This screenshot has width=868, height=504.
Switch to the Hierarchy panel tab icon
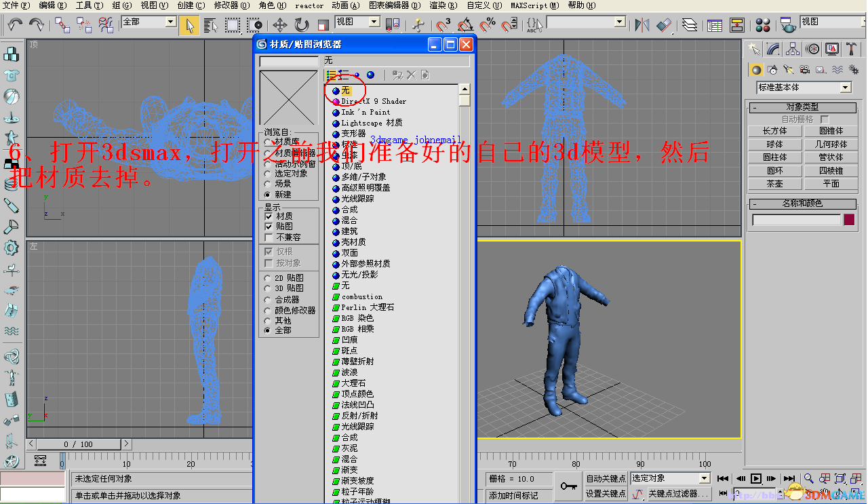[793, 49]
